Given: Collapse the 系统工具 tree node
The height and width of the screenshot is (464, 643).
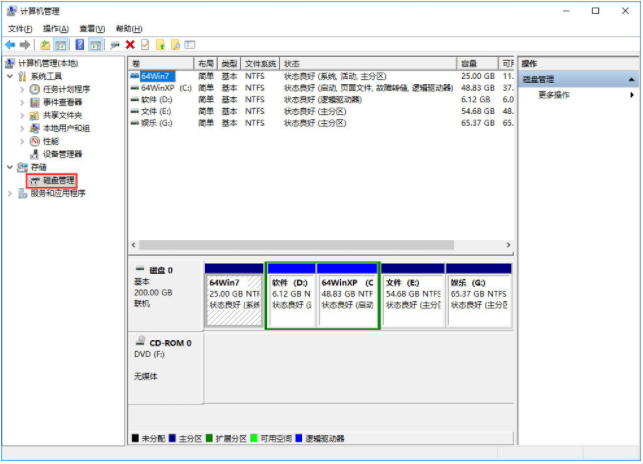Looking at the screenshot, I should click(10, 76).
